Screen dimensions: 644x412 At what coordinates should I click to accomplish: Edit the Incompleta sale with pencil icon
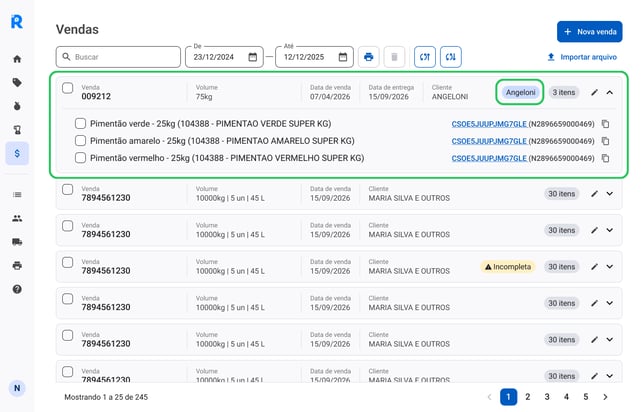pyautogui.click(x=594, y=267)
